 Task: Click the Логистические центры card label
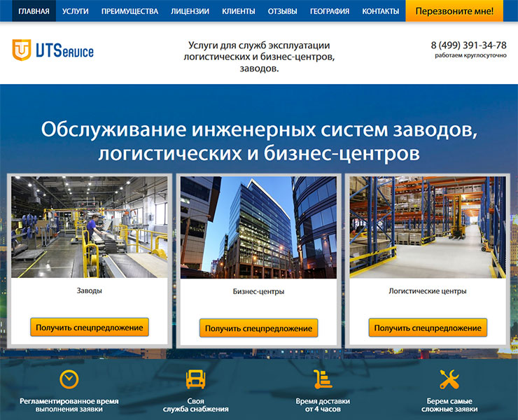click(428, 291)
